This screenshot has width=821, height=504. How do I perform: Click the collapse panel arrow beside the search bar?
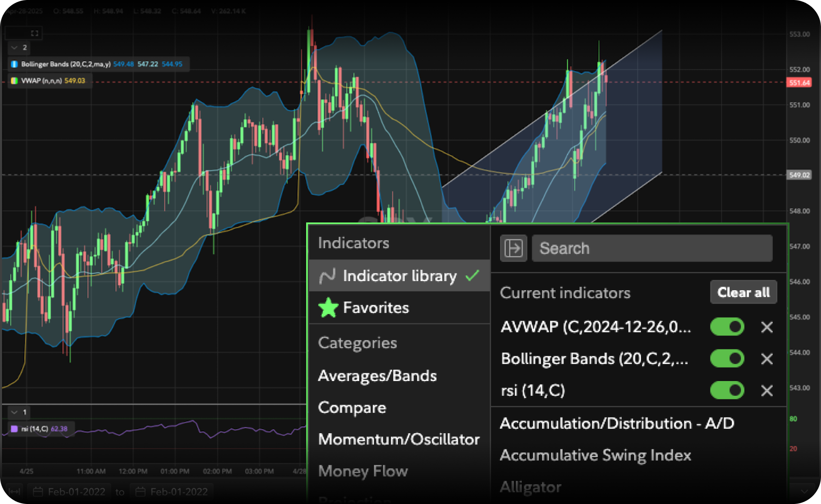tap(513, 248)
